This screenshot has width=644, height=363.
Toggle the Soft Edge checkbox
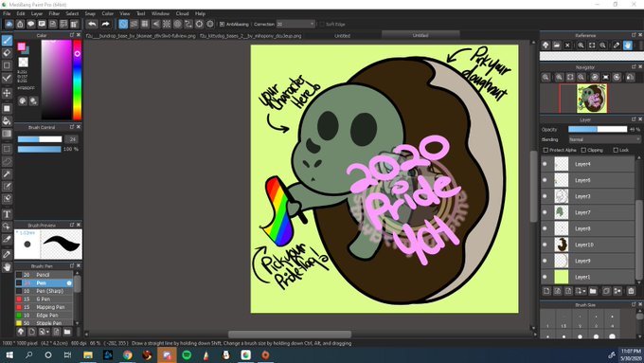pyautogui.click(x=322, y=25)
